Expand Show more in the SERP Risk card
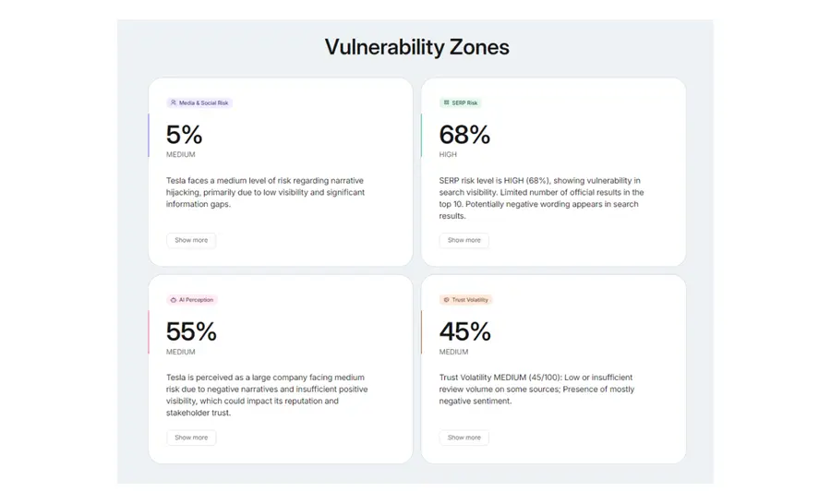This screenshot has height=504, width=831. pyautogui.click(x=464, y=240)
